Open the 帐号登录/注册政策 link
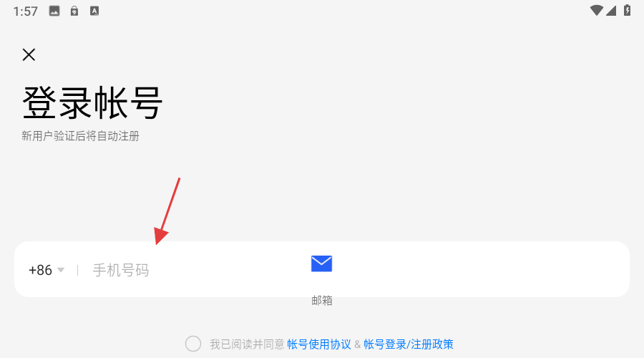This screenshot has height=358, width=644. coord(409,344)
